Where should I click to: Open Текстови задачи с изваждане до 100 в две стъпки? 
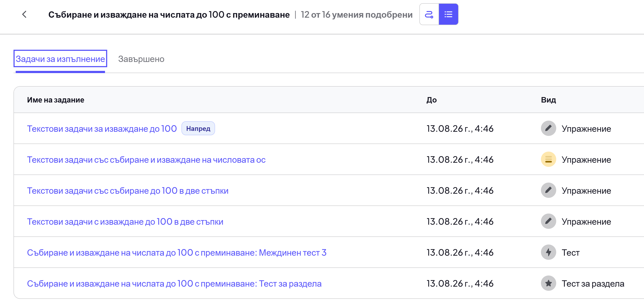(x=125, y=222)
